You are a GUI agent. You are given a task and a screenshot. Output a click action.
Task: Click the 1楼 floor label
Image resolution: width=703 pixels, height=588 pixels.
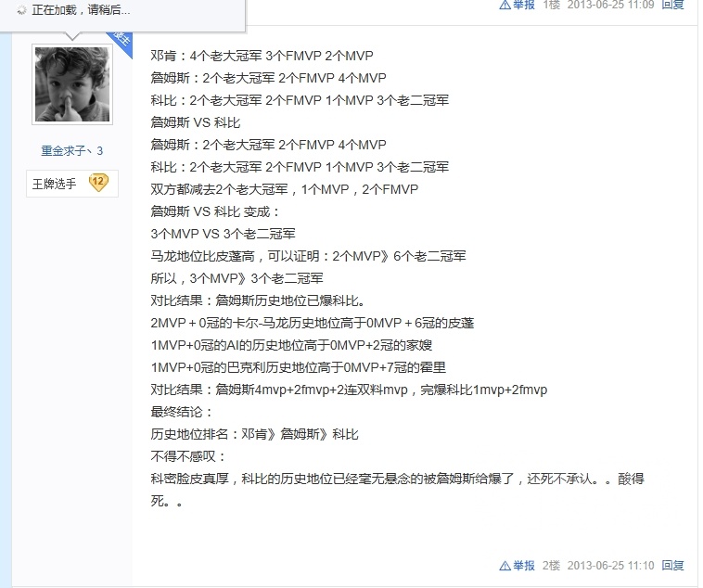click(x=551, y=5)
